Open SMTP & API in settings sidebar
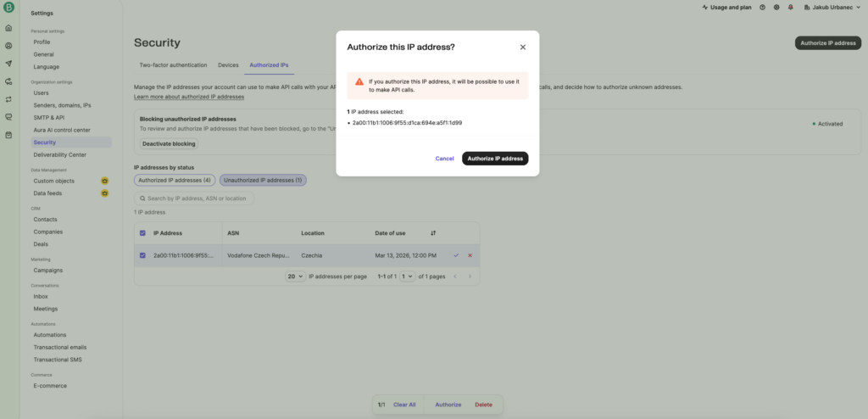The image size is (868, 419). 48,117
